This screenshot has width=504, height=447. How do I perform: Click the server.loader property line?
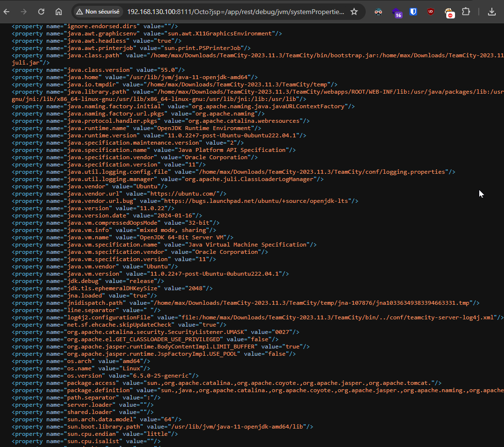point(82,405)
